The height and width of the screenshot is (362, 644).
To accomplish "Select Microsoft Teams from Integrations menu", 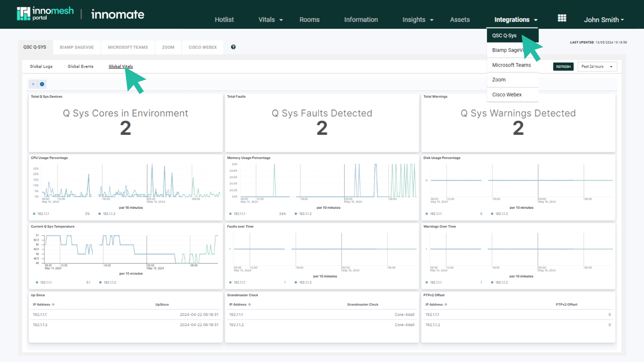I will pyautogui.click(x=513, y=65).
